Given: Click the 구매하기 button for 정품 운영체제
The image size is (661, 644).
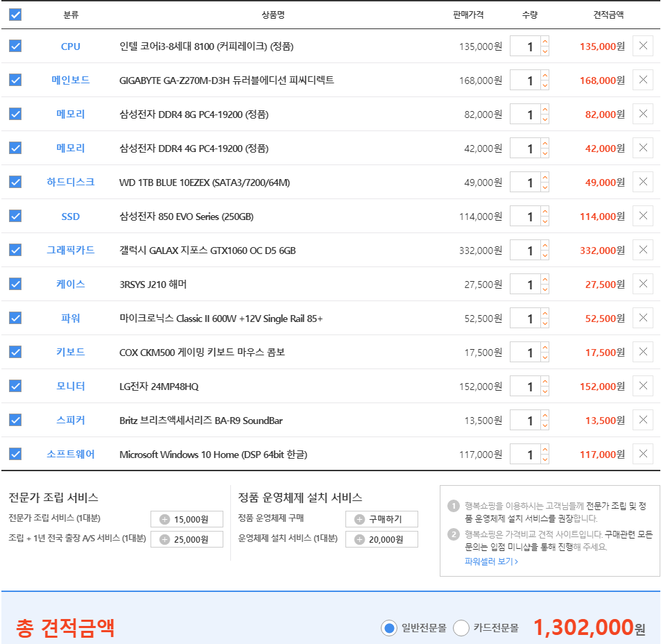Looking at the screenshot, I should pos(381,519).
